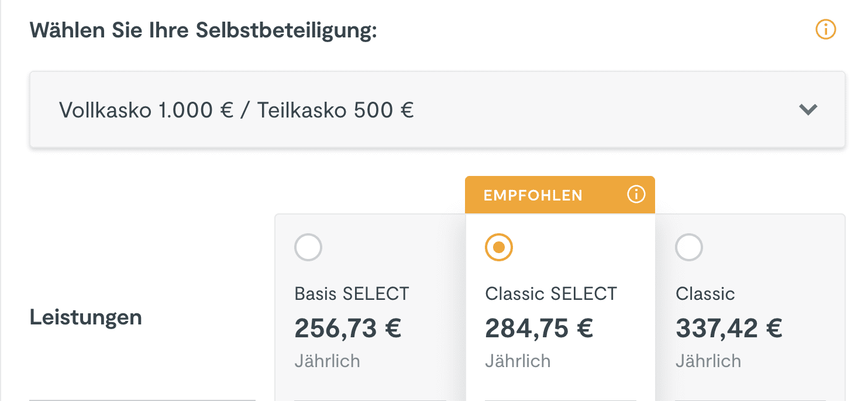Click the Classic plan name

pos(705,293)
